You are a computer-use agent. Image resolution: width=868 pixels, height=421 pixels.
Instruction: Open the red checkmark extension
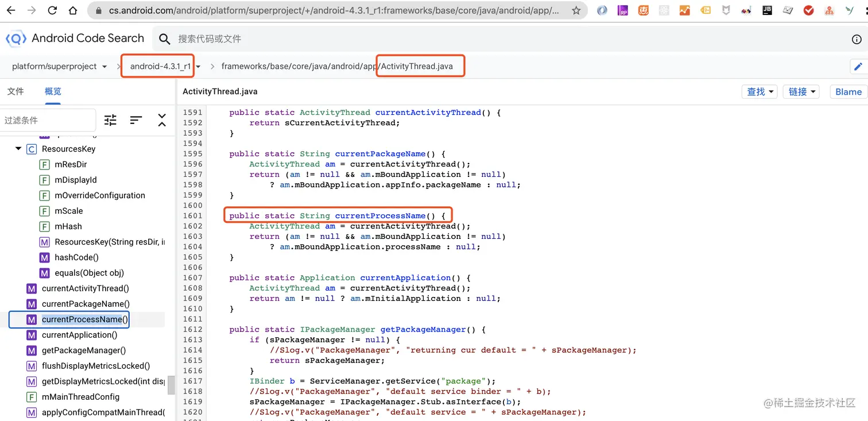[809, 10]
